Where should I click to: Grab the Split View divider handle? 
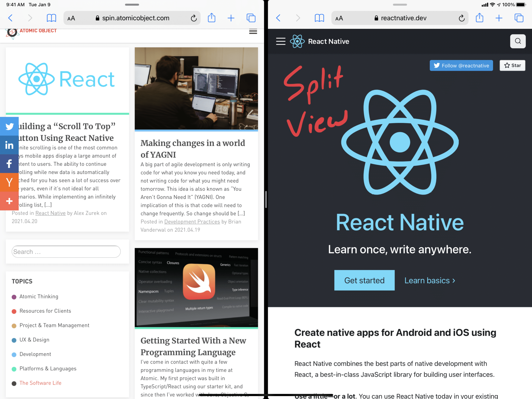point(266,199)
